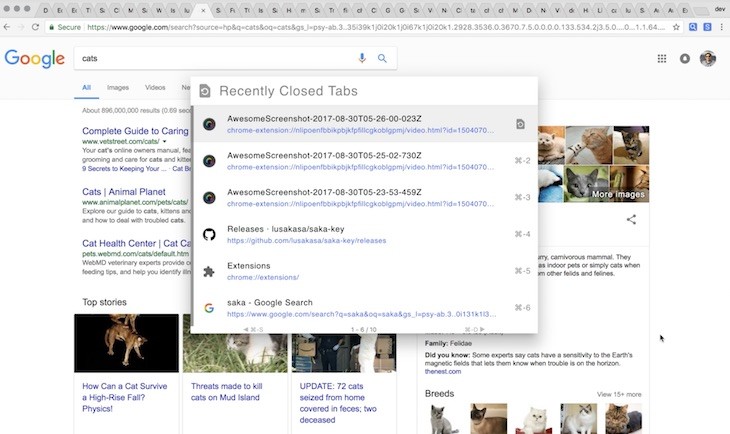Click the falling cat story thumbnail
The image size is (730, 434).
click(126, 343)
